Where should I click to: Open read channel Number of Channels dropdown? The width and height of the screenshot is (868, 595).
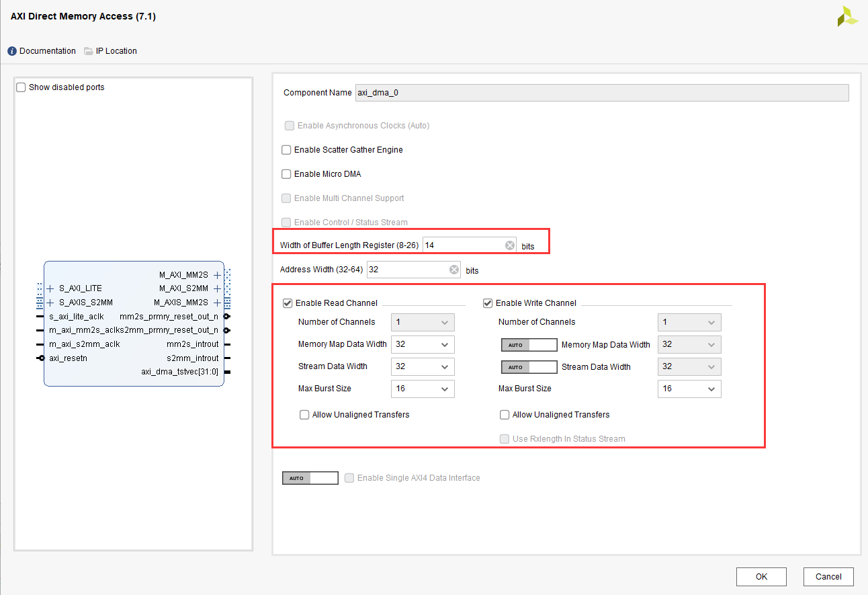(x=423, y=322)
